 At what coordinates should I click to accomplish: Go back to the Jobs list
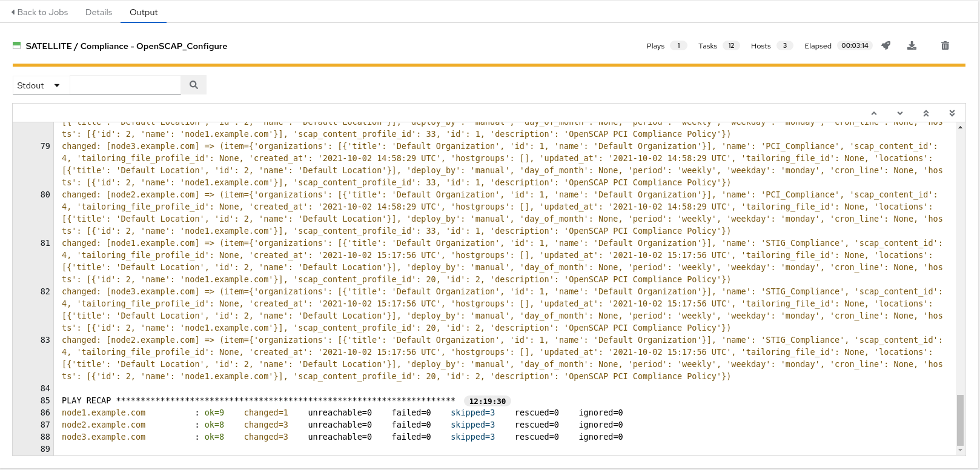click(39, 12)
